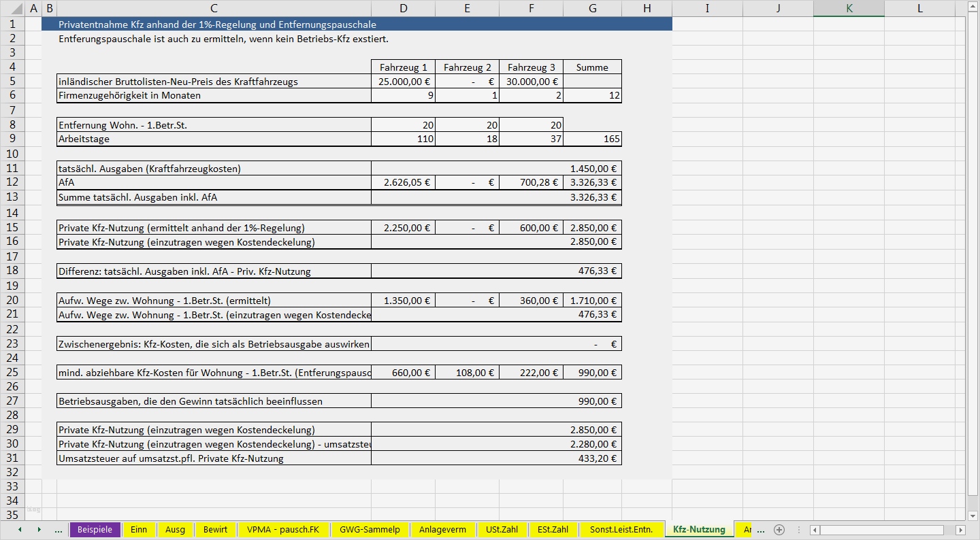Click the select-all corner above row 1

tap(12, 8)
